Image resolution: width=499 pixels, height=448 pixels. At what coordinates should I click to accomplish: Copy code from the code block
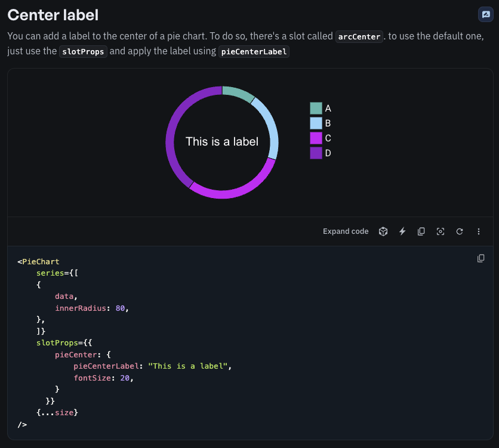coord(481,258)
